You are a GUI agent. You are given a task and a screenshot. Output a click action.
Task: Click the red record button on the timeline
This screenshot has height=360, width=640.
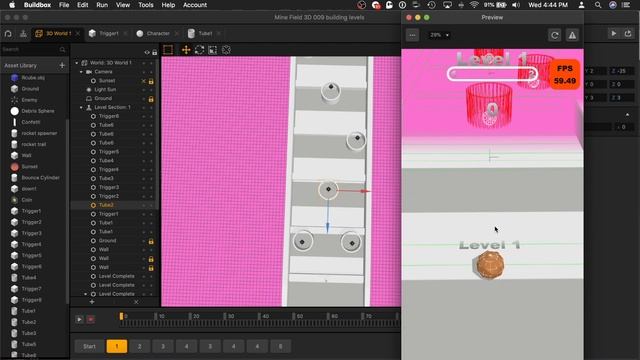pos(91,319)
